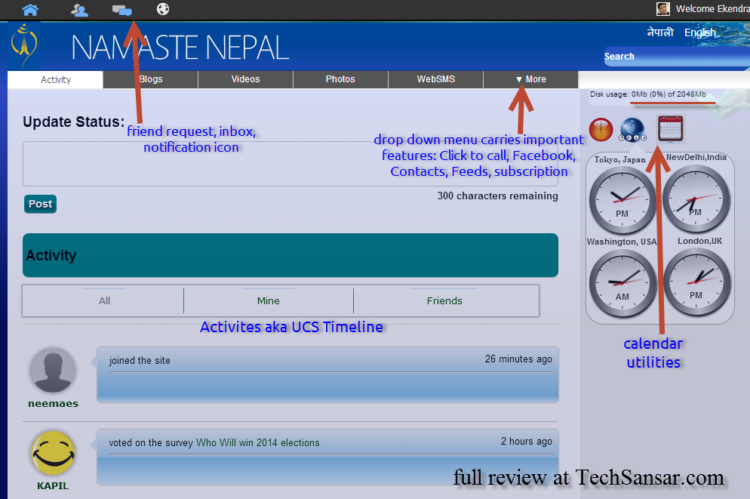Show All activities filter

[x=104, y=301]
